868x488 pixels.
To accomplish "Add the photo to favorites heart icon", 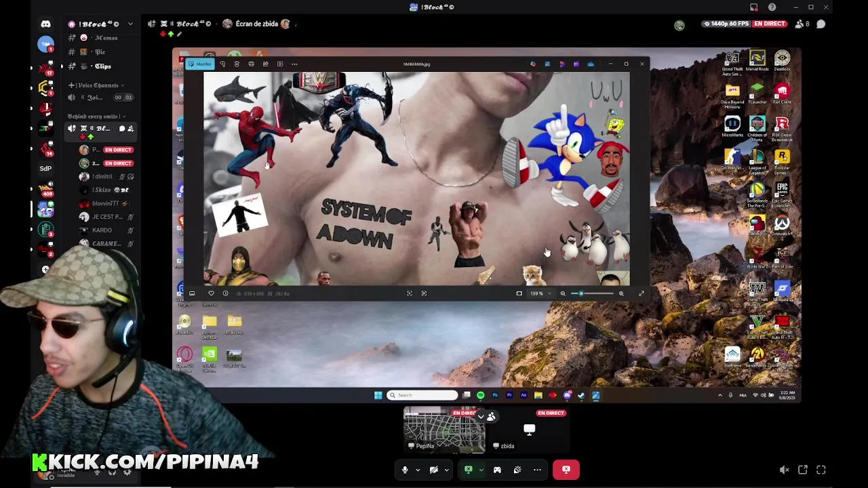I will (x=211, y=293).
